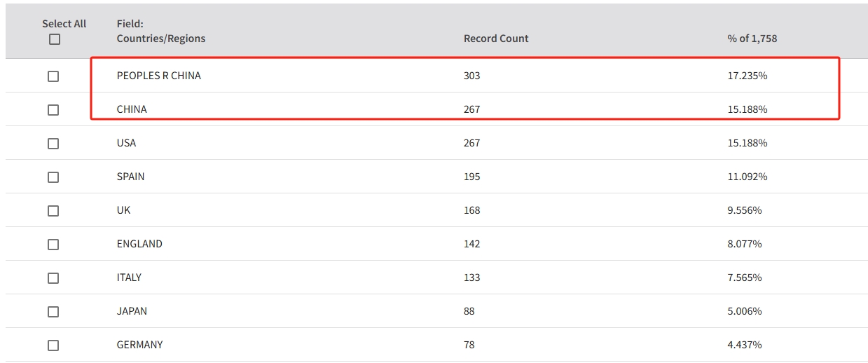Tick the PEOPLES R CHINA checkbox
Screen dimensions: 868x363
tap(53, 76)
